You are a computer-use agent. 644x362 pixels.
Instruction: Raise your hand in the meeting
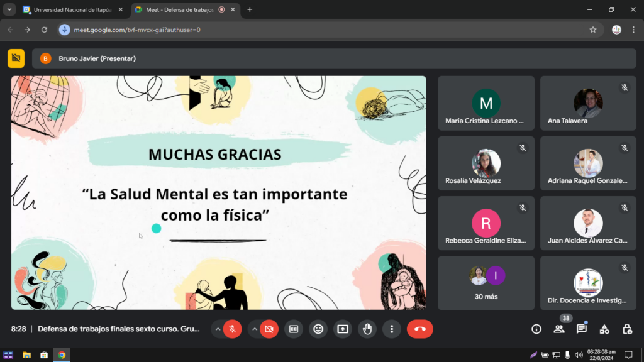pyautogui.click(x=367, y=329)
